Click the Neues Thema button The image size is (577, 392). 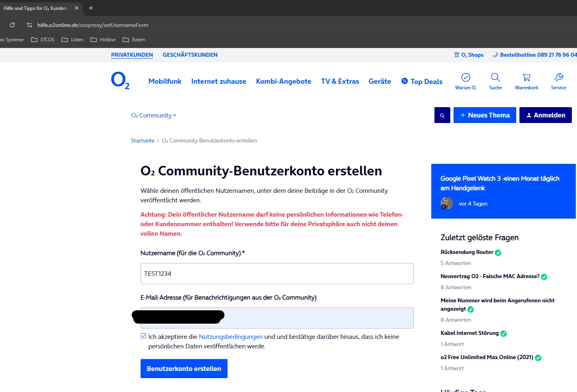pos(485,115)
